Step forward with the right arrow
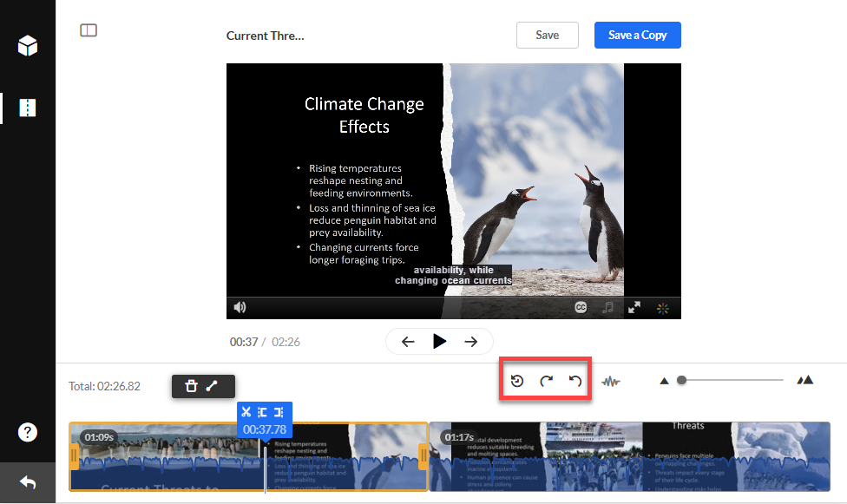Image resolution: width=847 pixels, height=504 pixels. pos(471,342)
